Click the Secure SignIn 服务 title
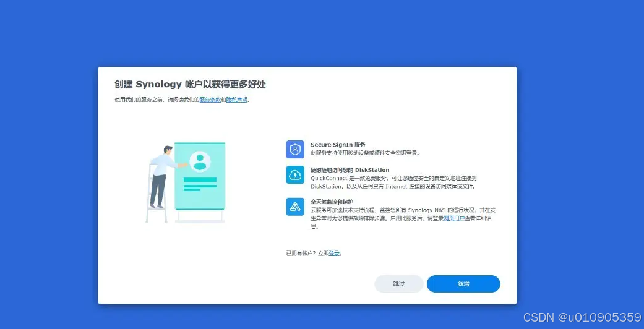Screen dimensions: 644x329 pos(338,145)
